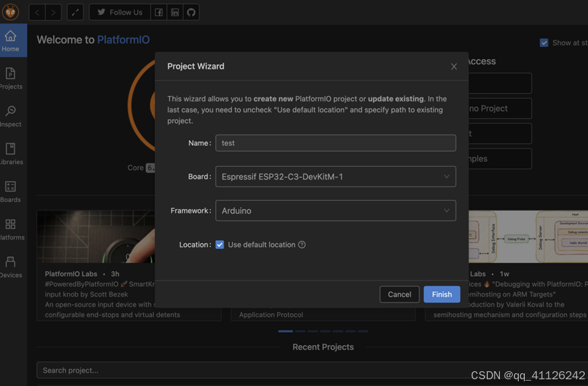588x386 pixels.
Task: Open the Libraries sidebar item
Action: pos(11,153)
